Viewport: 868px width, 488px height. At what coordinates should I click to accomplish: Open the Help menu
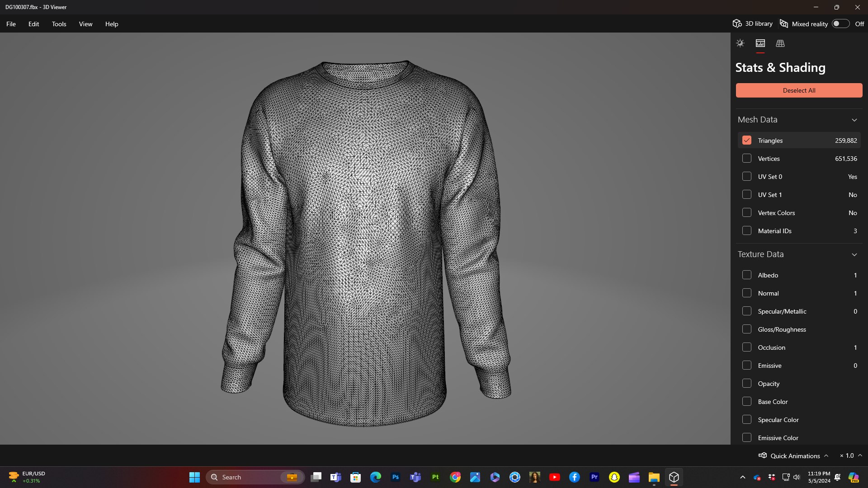112,24
